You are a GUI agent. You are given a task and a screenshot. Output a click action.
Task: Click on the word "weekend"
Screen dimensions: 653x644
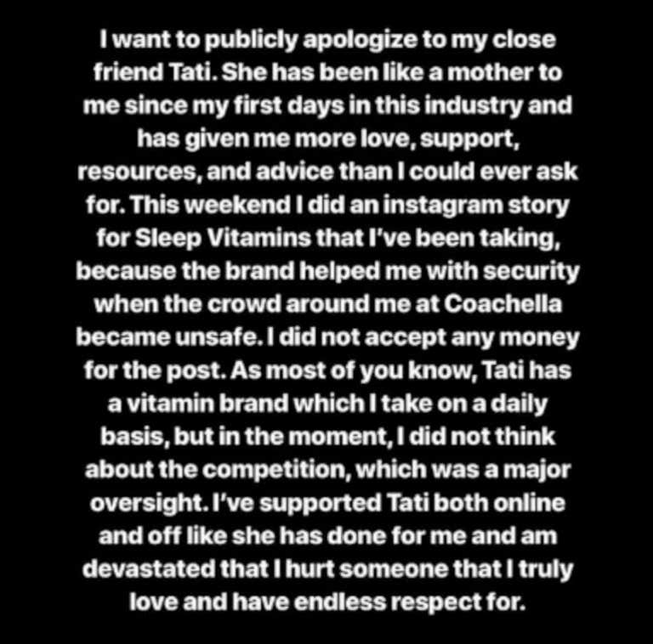[237, 205]
